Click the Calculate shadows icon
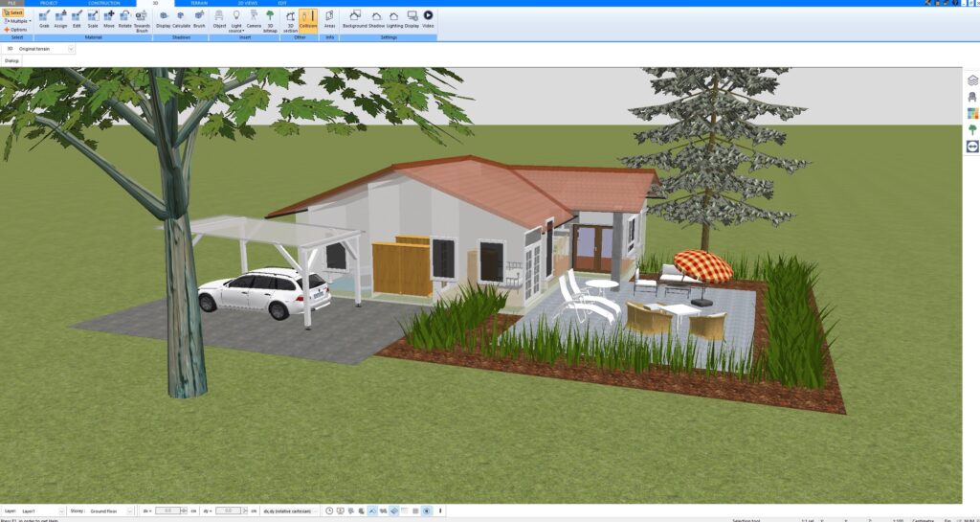 click(181, 18)
